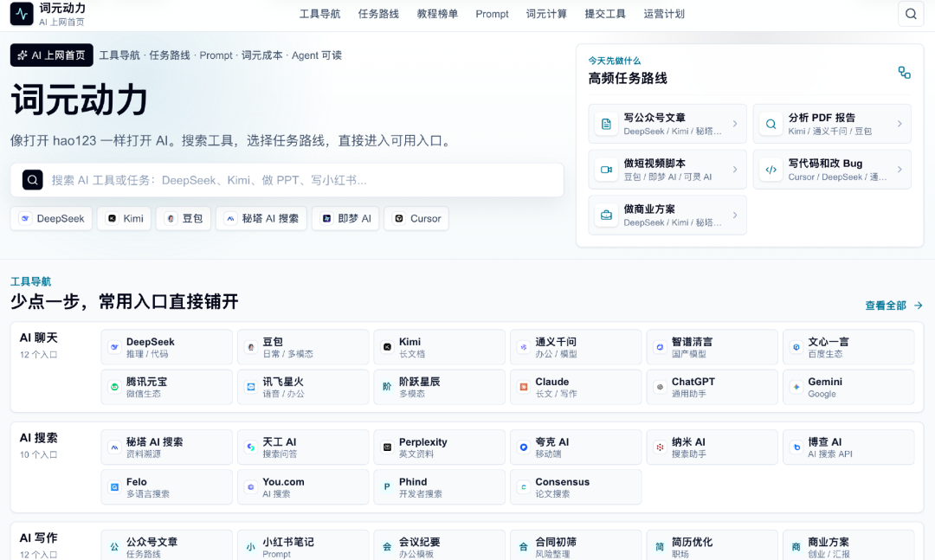The image size is (935, 560).
Task: Click the camera icon on 做短视频脚本 card
Action: (x=606, y=170)
